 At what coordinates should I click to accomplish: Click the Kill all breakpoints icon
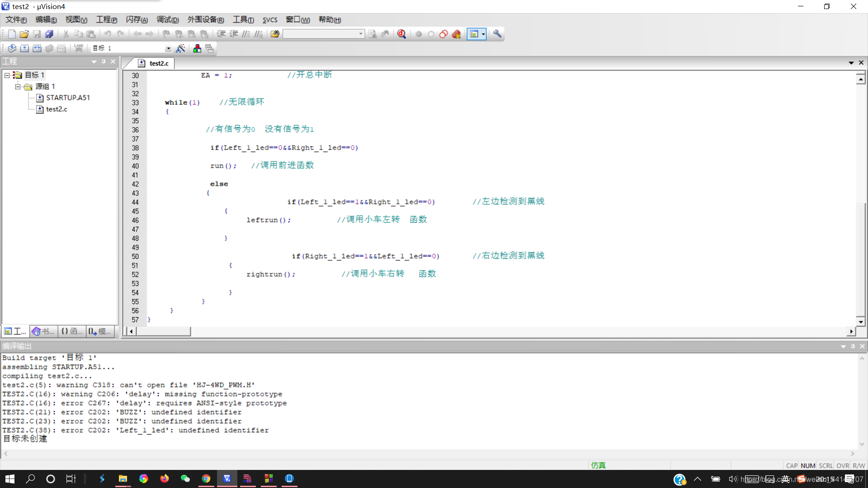[456, 34]
